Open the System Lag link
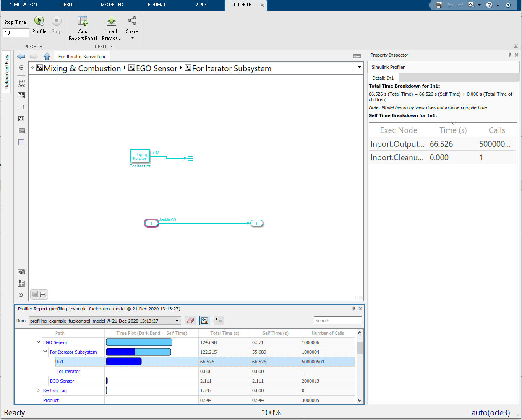This screenshot has width=522, height=420. 55,391
